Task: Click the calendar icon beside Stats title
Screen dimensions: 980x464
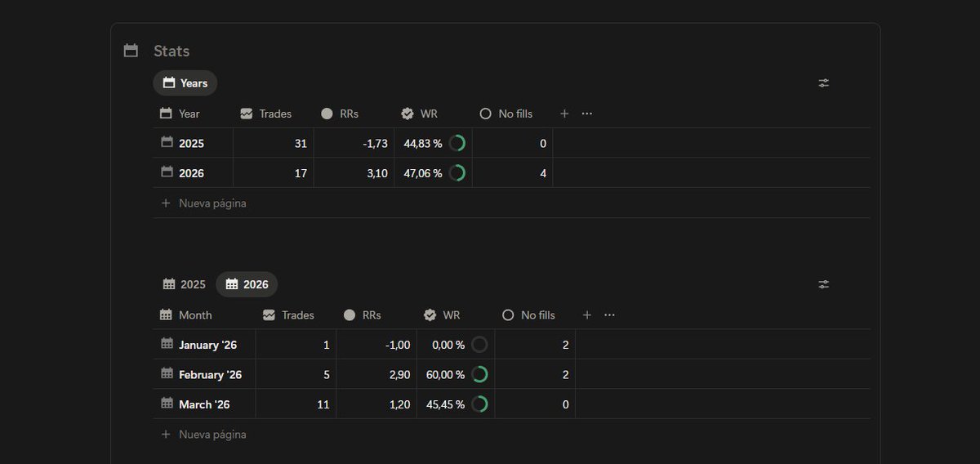Action: [x=131, y=51]
